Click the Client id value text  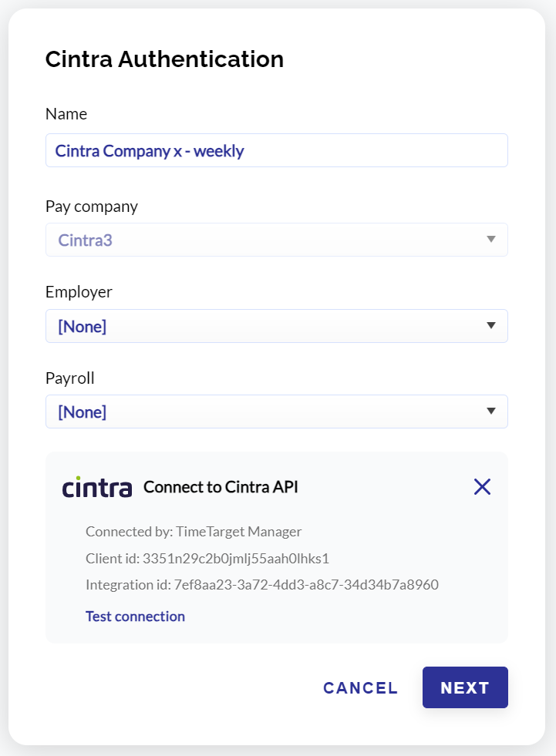pos(236,558)
